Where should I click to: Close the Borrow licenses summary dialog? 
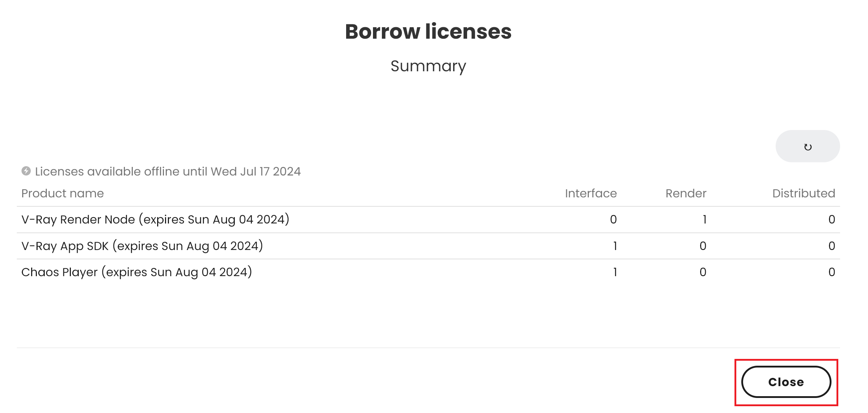point(786,381)
